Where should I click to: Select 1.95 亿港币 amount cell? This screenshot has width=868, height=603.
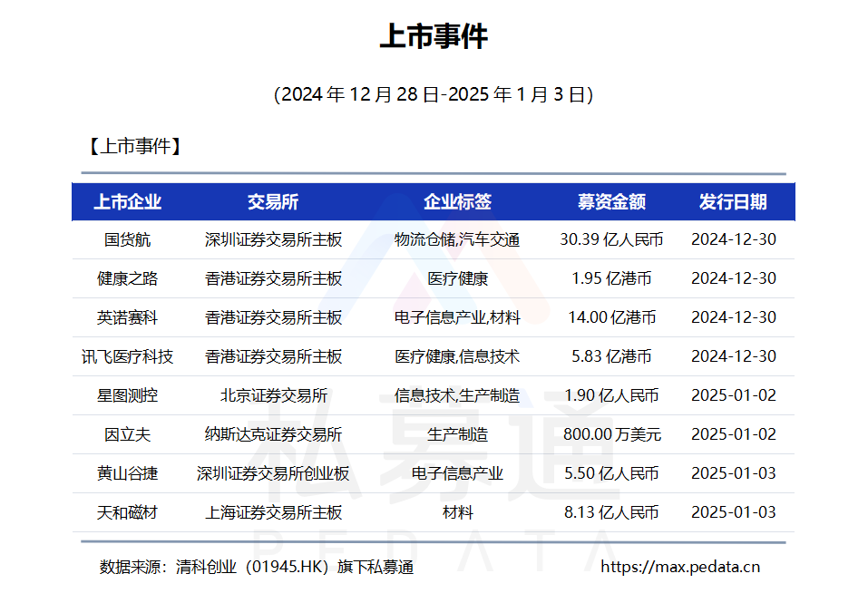[611, 278]
